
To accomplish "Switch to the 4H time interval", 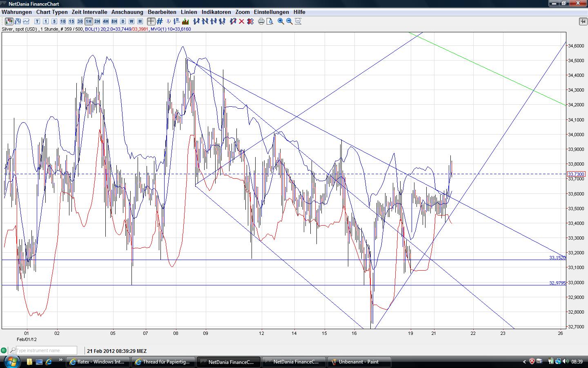I will tap(106, 21).
